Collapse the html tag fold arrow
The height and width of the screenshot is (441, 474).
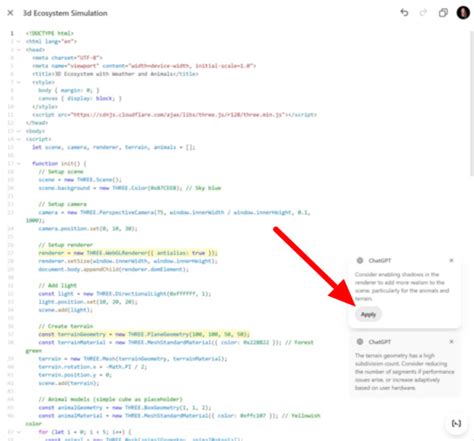pos(19,42)
